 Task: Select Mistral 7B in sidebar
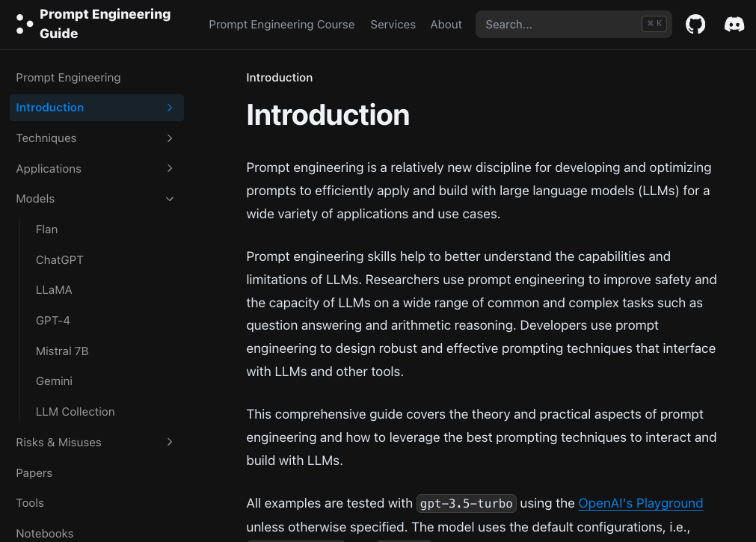62,351
